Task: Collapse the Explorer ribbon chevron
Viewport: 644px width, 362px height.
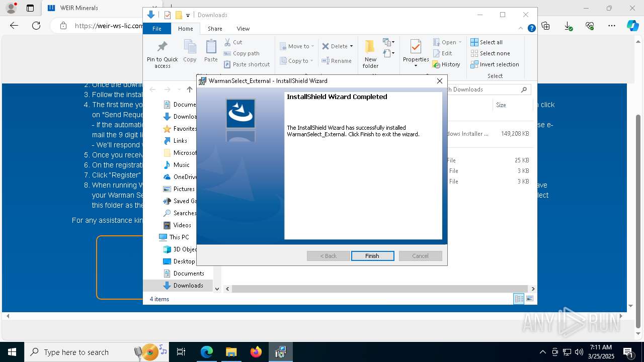Action: 521,29
